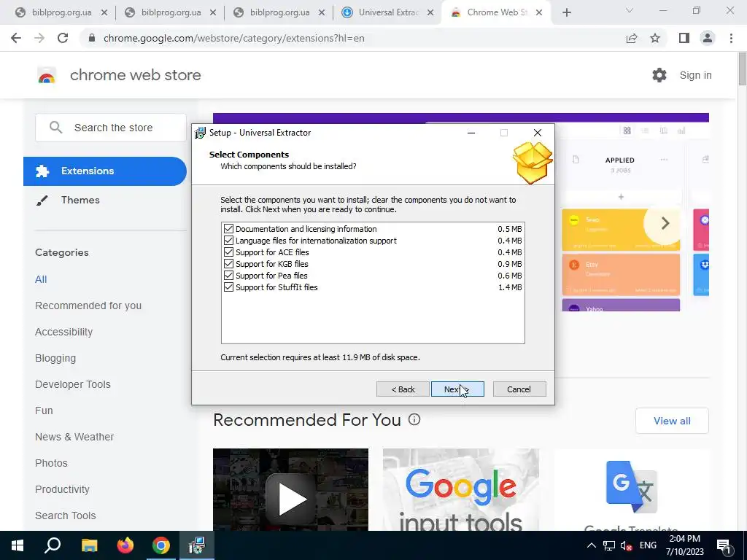Open a new Chrome tab

[566, 12]
